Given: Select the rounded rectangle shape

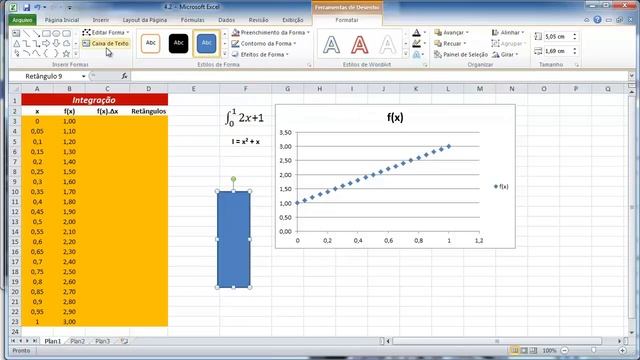Looking at the screenshot, I should pyautogui.click(x=66, y=33).
